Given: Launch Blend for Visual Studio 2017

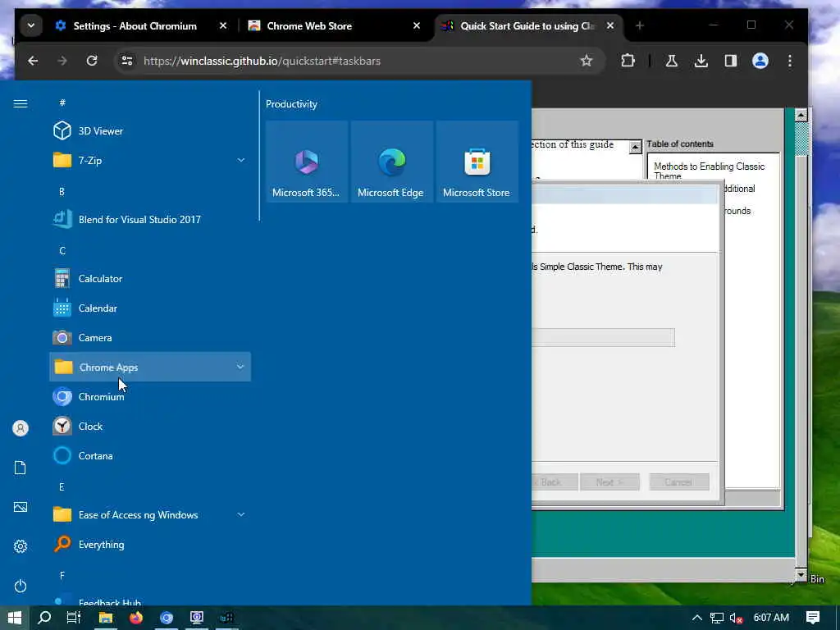Looking at the screenshot, I should click(x=150, y=219).
